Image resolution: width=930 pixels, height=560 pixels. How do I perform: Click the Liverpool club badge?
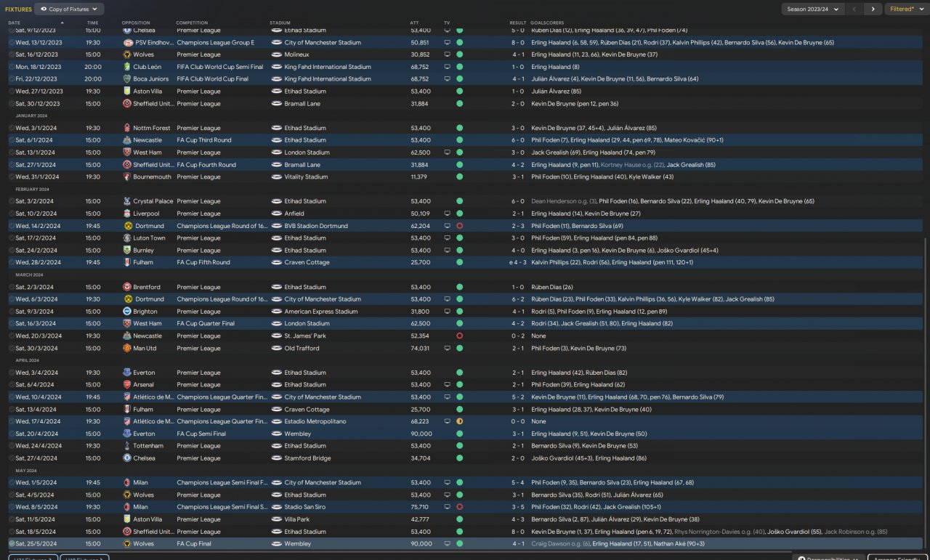point(127,214)
